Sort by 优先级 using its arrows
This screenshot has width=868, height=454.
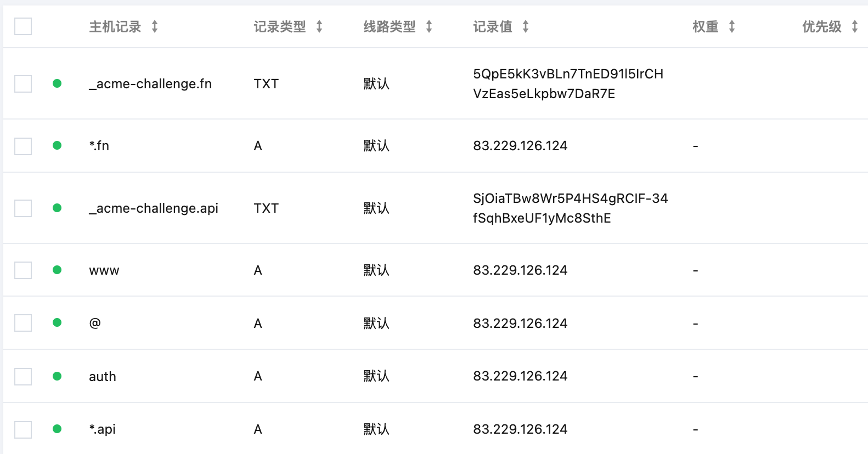pos(854,26)
